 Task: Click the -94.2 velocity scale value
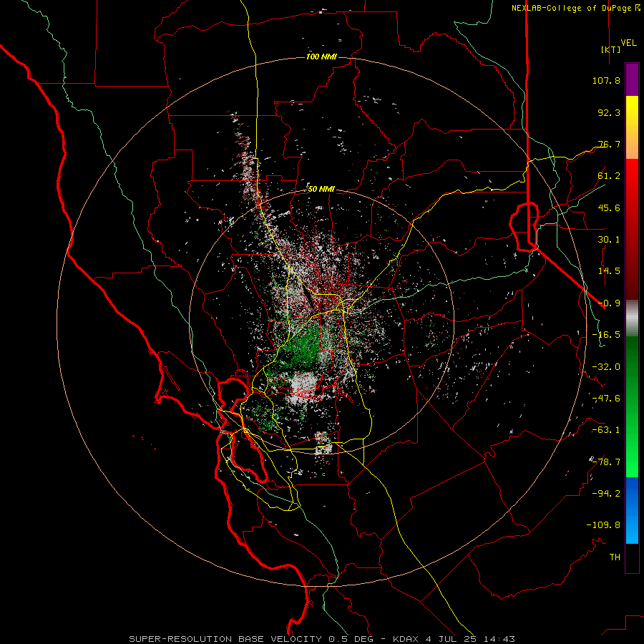pos(606,493)
